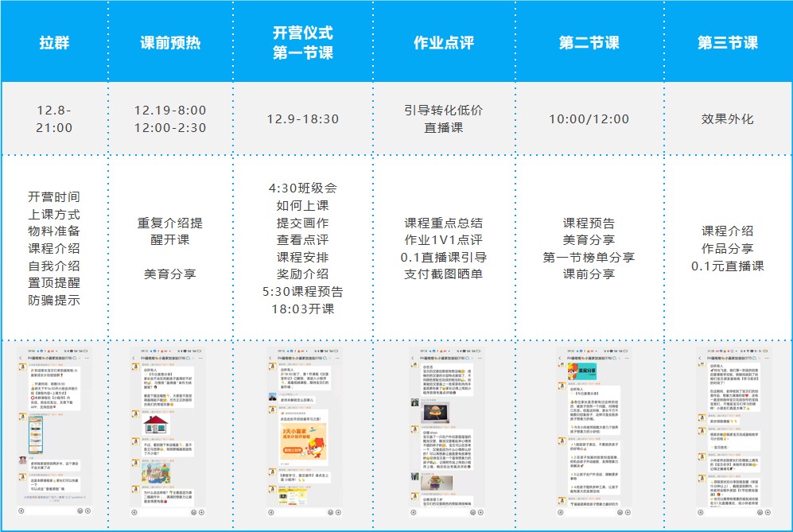This screenshot has height=532, width=793.
Task: Tap plus icon in 第三节课 chat
Action: coord(768,512)
